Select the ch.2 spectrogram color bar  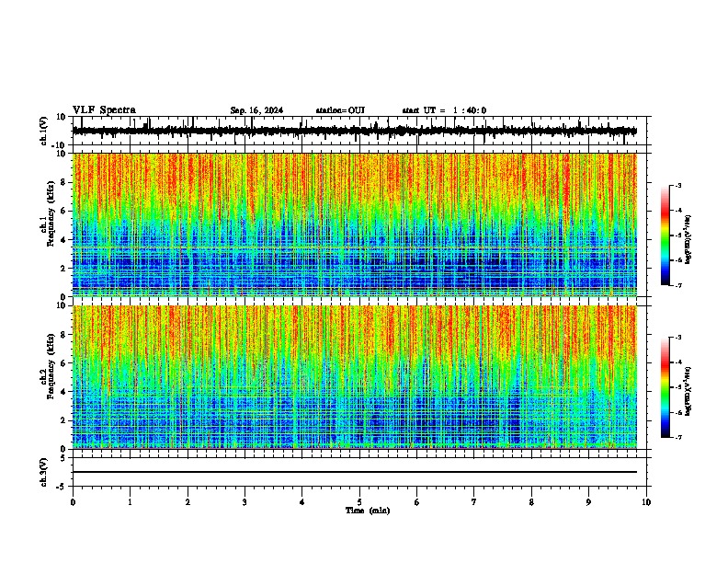pyautogui.click(x=665, y=387)
